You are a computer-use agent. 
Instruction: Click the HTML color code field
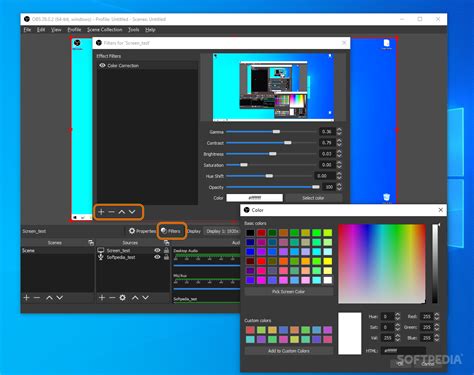click(404, 350)
